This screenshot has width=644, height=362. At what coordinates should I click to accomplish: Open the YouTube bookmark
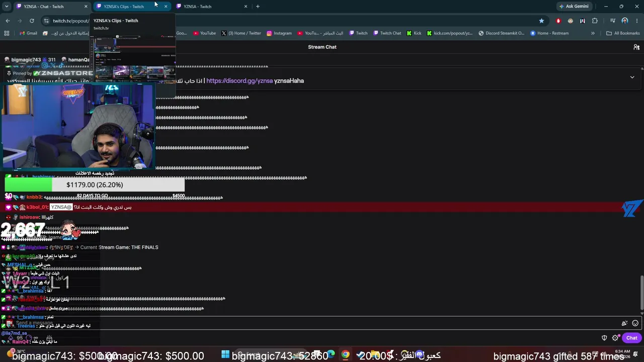coord(205,33)
